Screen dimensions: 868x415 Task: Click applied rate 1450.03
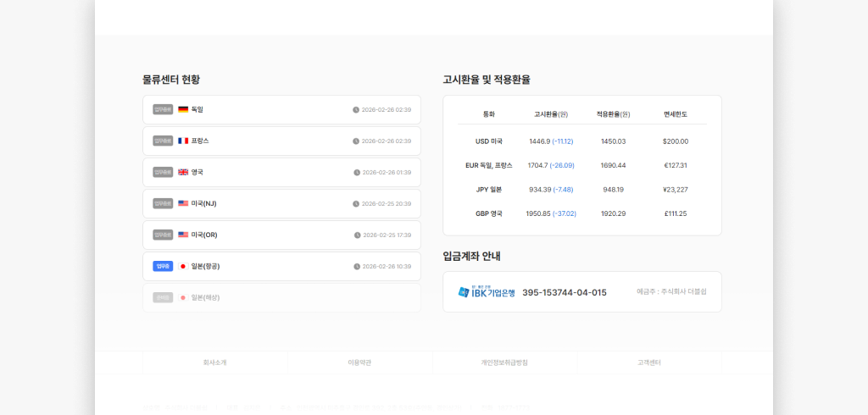614,141
